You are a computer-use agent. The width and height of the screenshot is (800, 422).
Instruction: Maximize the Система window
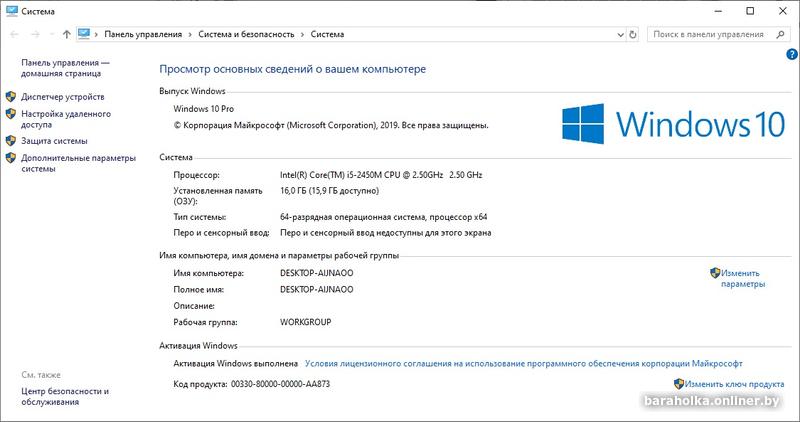pos(750,11)
